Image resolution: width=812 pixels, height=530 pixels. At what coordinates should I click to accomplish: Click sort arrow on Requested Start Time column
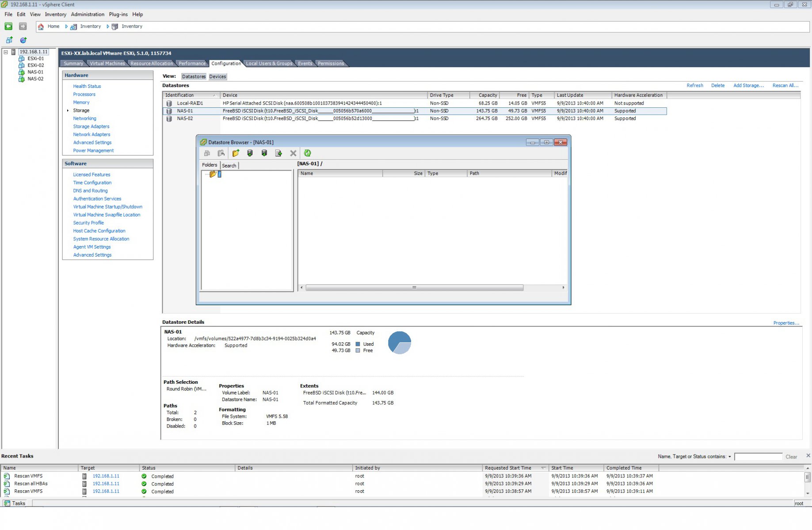[x=543, y=468]
